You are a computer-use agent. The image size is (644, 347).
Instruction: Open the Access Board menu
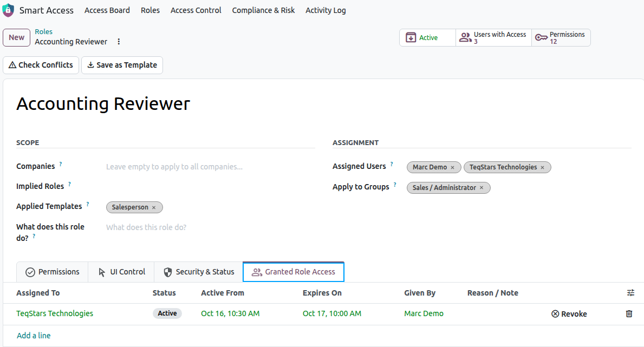coord(107,10)
